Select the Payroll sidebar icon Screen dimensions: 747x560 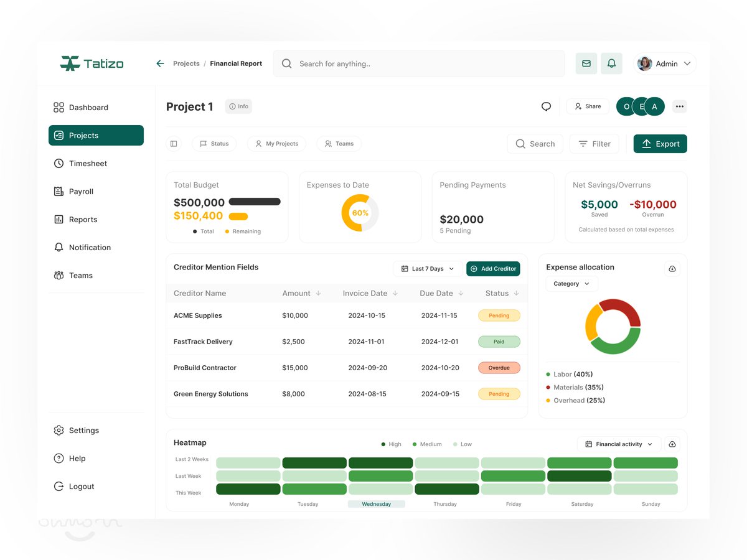tap(59, 191)
